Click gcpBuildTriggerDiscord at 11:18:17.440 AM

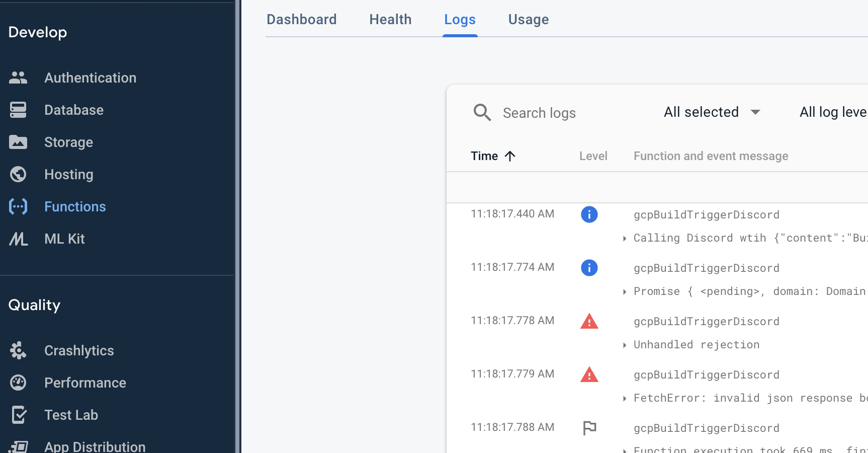coord(707,215)
